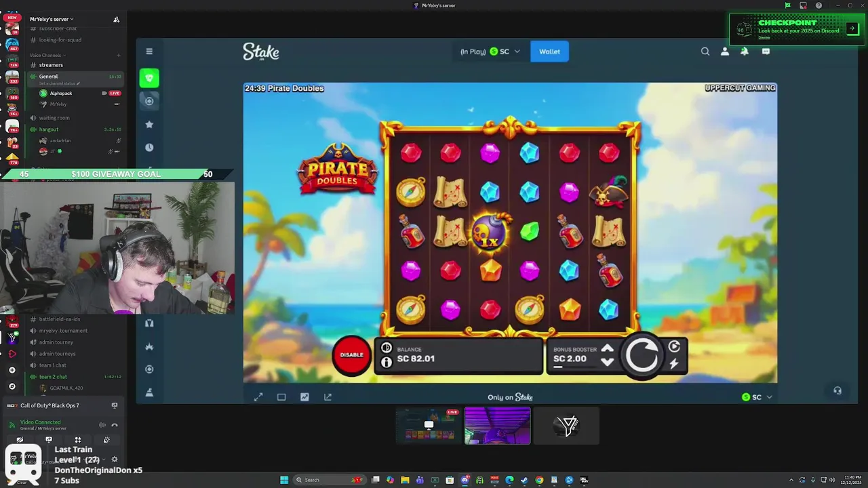
Task: Click the blue Wallet button
Action: 549,52
